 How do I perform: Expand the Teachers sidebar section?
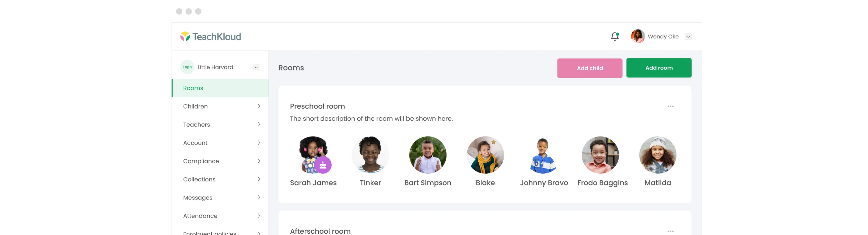[220, 124]
